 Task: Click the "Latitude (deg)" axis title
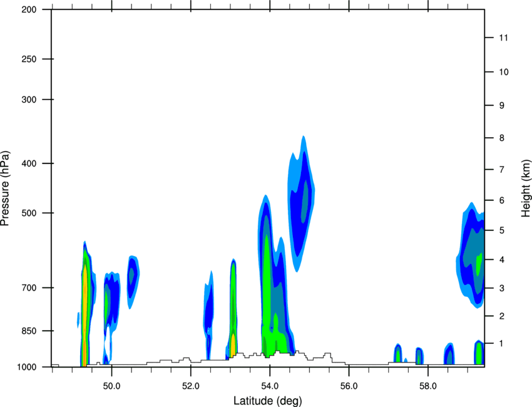(267, 401)
